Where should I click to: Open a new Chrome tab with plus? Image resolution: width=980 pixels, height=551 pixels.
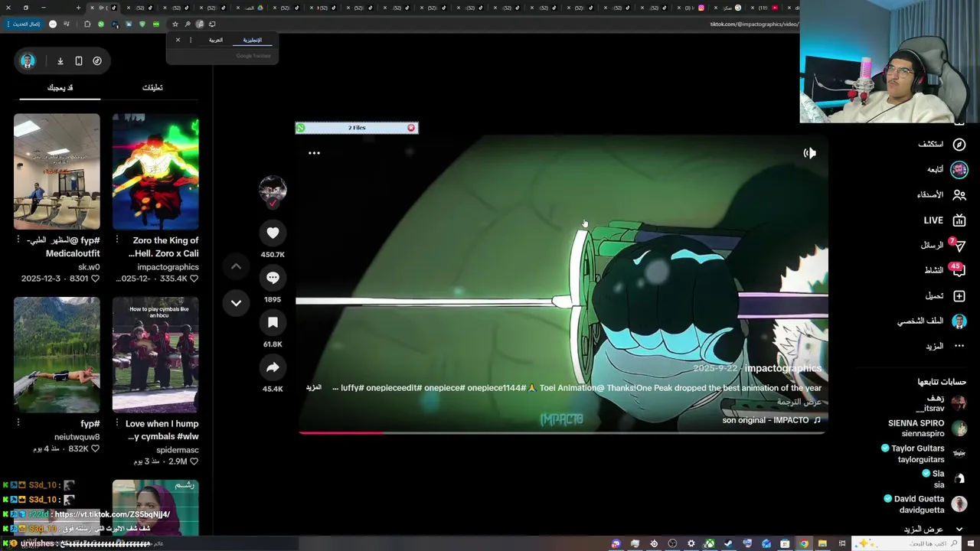(x=78, y=8)
